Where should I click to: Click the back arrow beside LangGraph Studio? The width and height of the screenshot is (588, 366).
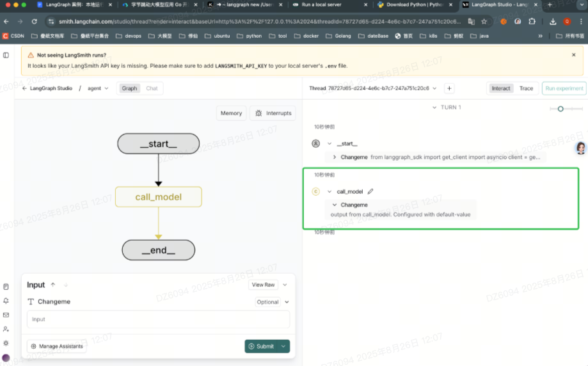pos(24,88)
